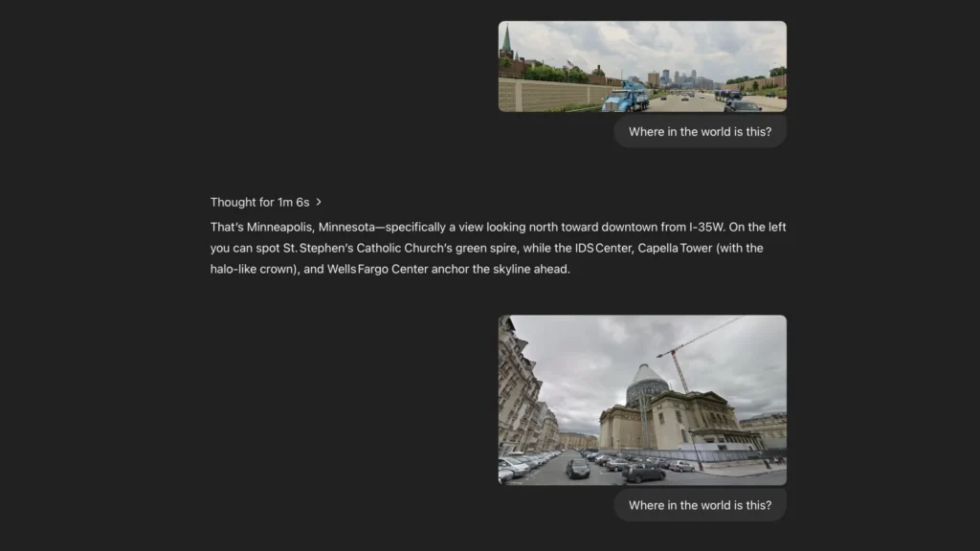Click the blue truck in the highway photo

pyautogui.click(x=627, y=97)
